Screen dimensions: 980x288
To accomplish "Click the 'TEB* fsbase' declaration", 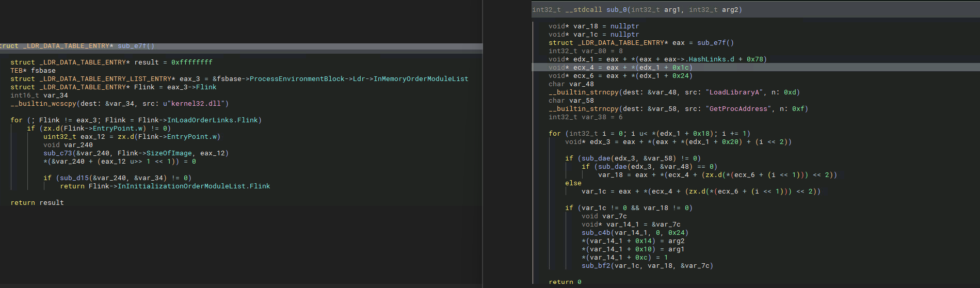I will tap(33, 71).
